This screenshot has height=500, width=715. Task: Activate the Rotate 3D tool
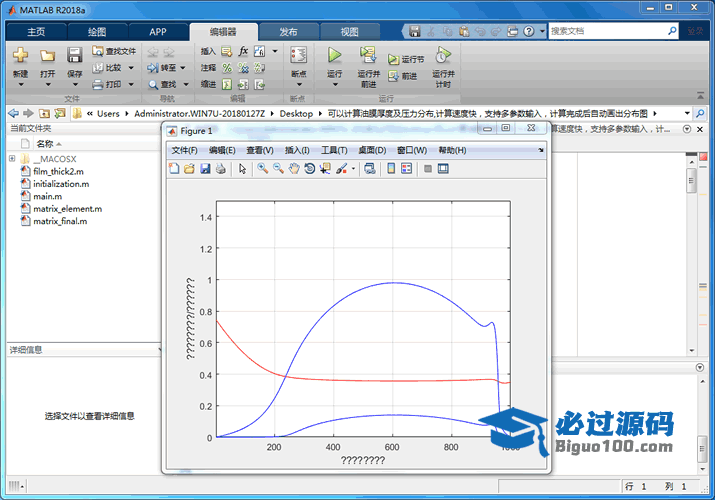tap(310, 169)
